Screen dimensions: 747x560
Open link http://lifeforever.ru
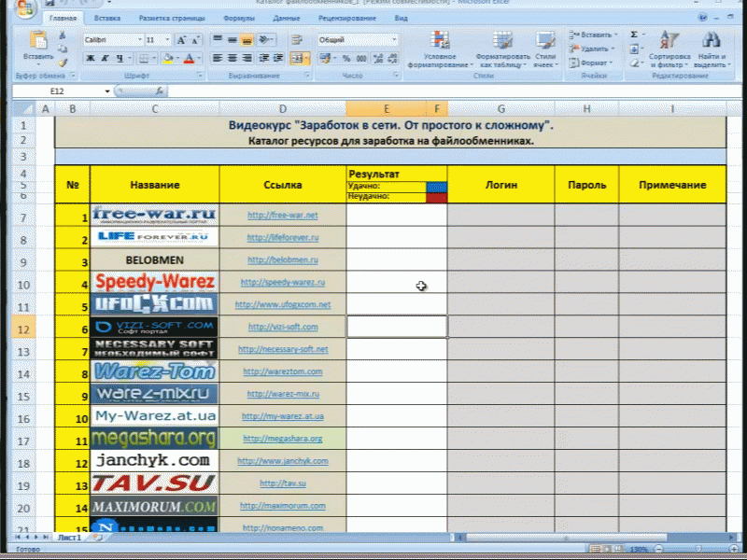click(283, 238)
